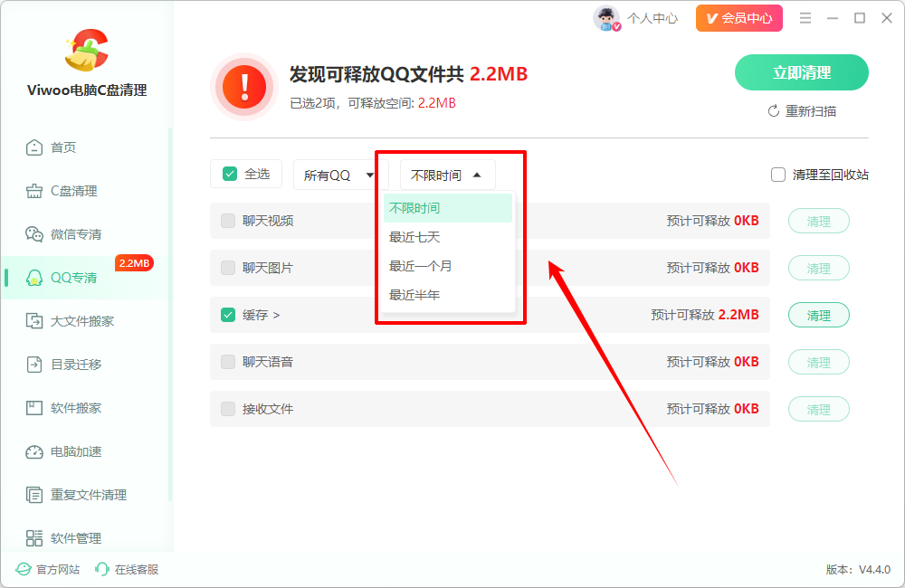This screenshot has width=905, height=588.
Task: Click the 在线客服 headset icon
Action: 101,570
